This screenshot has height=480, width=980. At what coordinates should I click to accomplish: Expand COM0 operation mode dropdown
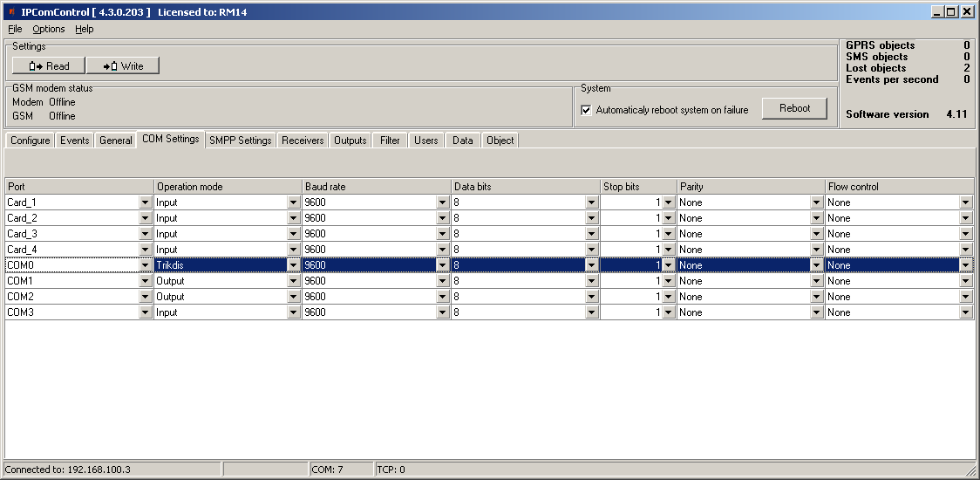[294, 265]
